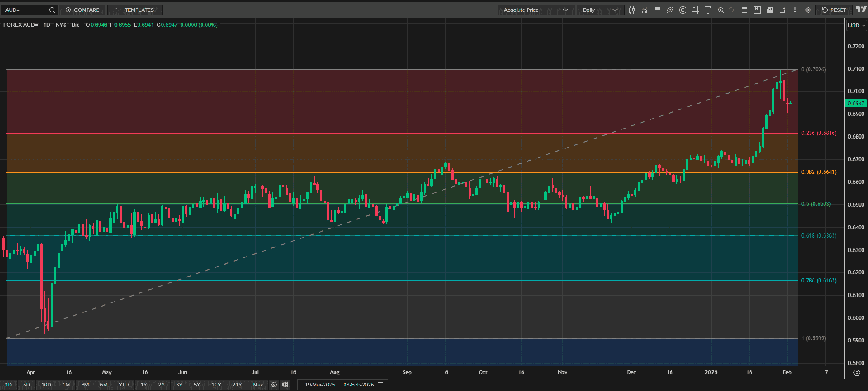
Task: Click the events 'E' circle icon
Action: tap(683, 10)
